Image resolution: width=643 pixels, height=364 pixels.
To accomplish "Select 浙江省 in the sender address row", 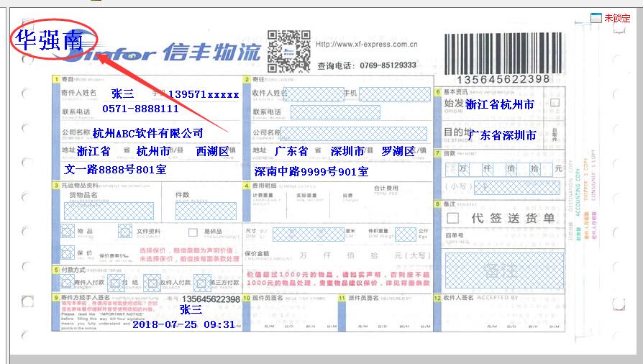I will tap(94, 152).
